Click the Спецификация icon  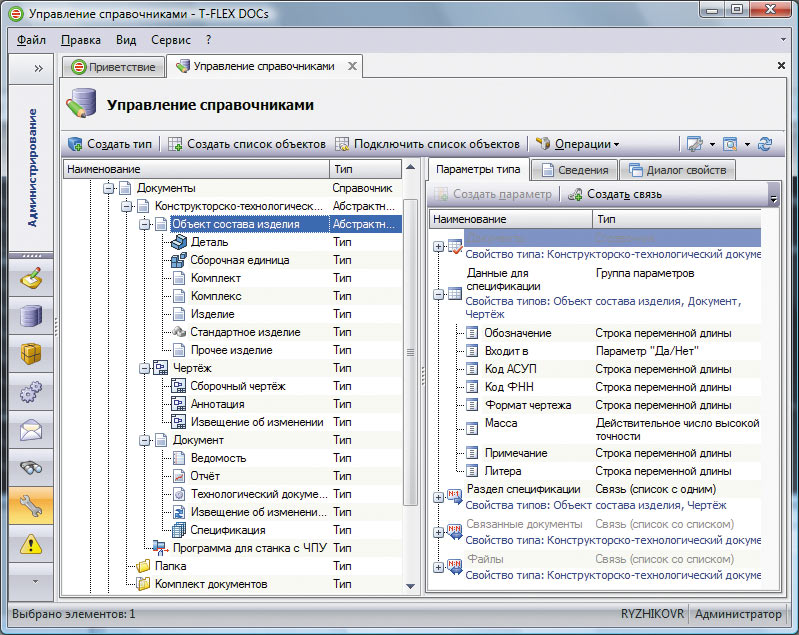click(x=179, y=530)
